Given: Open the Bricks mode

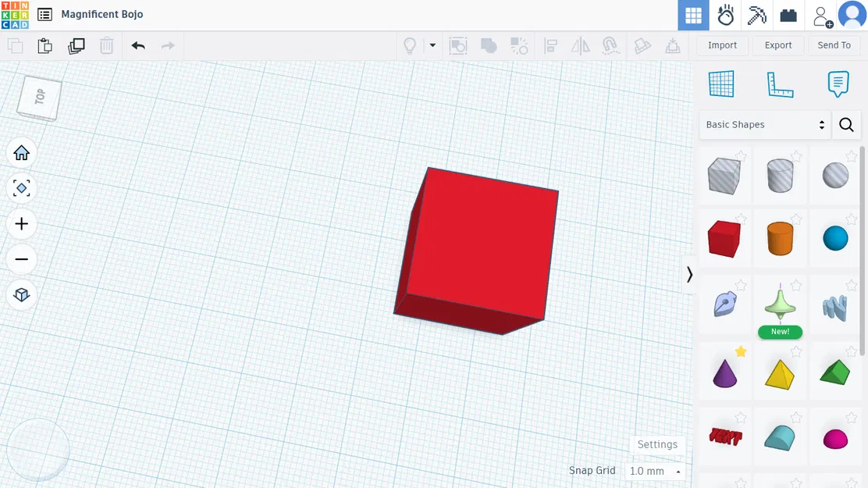Looking at the screenshot, I should [788, 16].
